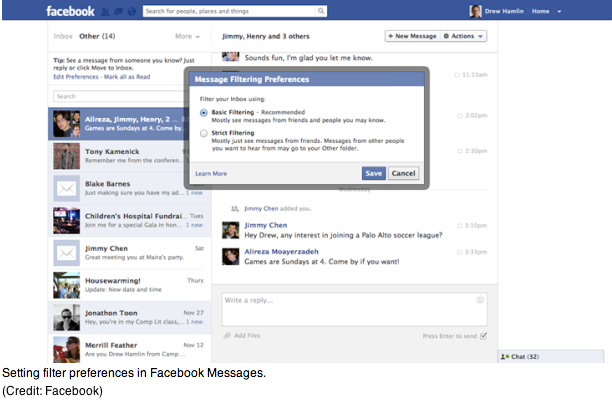The width and height of the screenshot is (612, 402).
Task: Click the 3:10pm timestamp on Jimmy Chen's message
Action: (475, 226)
